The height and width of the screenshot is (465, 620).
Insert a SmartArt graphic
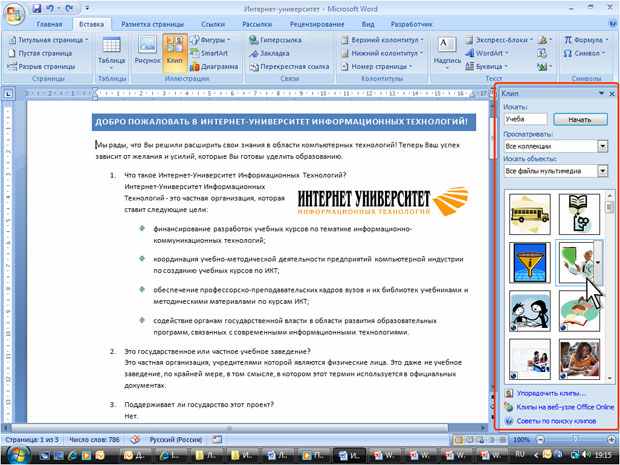point(209,53)
